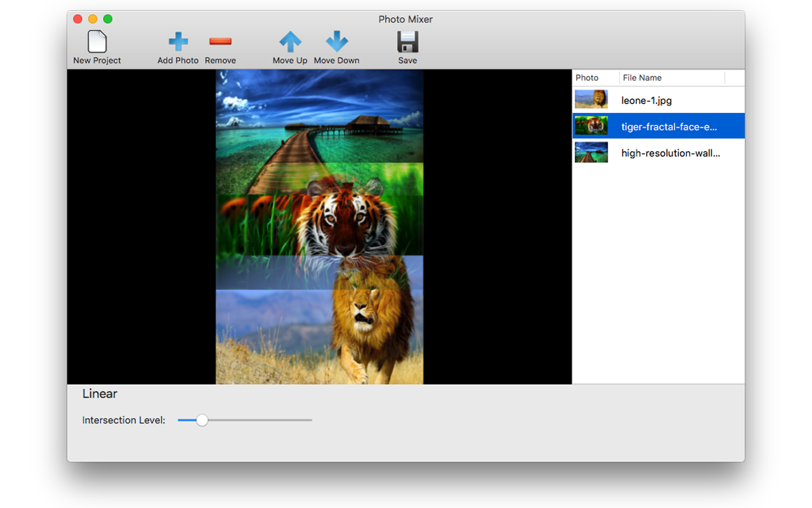Adjust the Intersection Level slider knob

tap(202, 420)
